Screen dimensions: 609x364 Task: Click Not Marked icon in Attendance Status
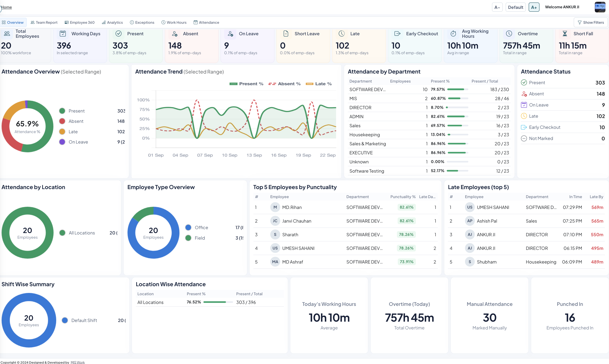(x=524, y=138)
